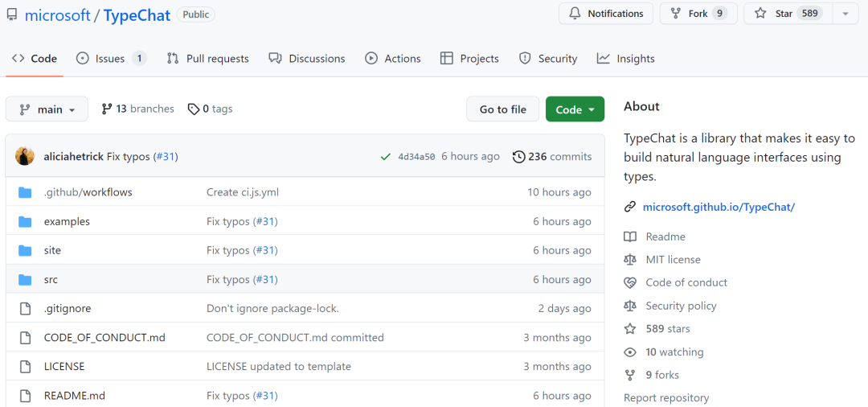Image resolution: width=868 pixels, height=407 pixels.
Task: Open the README.md file
Action: click(x=75, y=396)
